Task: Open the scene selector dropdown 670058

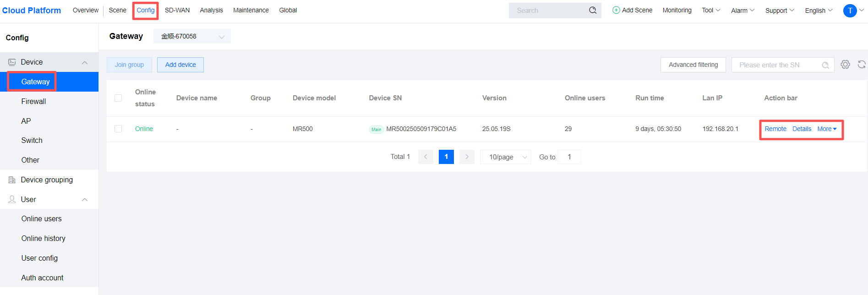Action: (192, 36)
